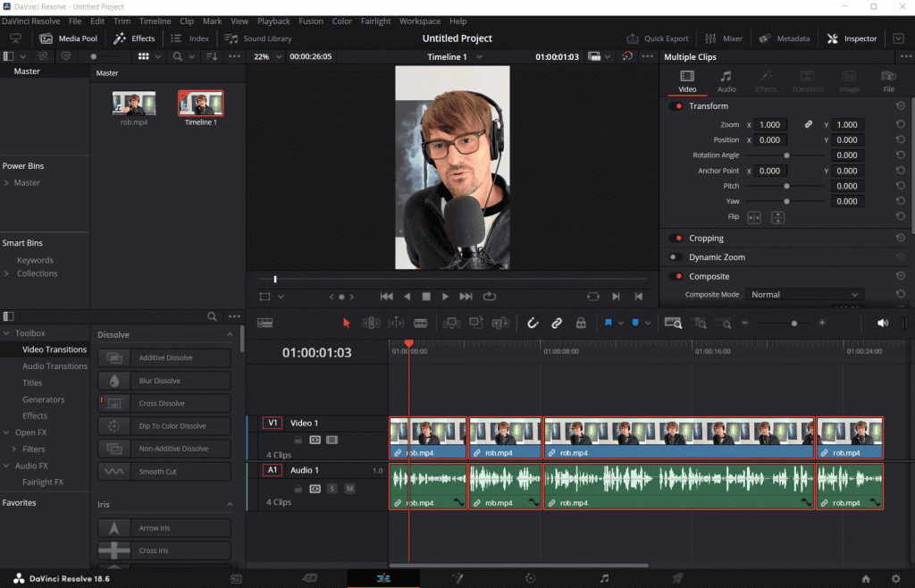Open Timeline View Options icon

[x=264, y=323]
